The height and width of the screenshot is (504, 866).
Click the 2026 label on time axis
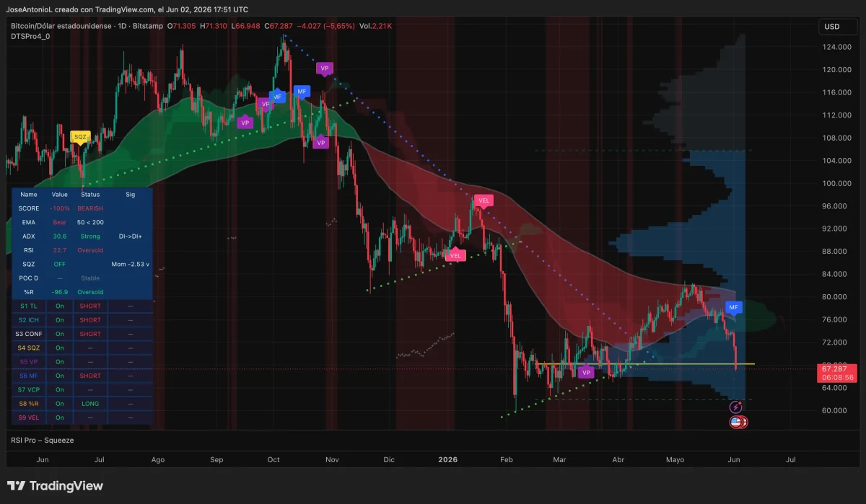coord(448,459)
